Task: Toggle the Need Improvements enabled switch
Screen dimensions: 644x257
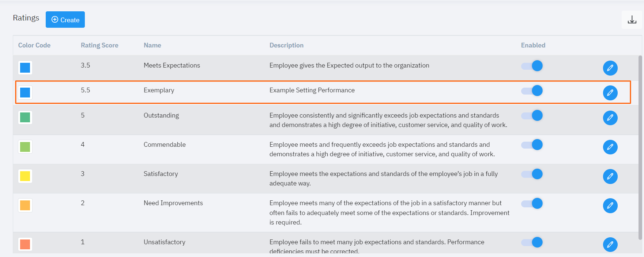Action: tap(532, 203)
